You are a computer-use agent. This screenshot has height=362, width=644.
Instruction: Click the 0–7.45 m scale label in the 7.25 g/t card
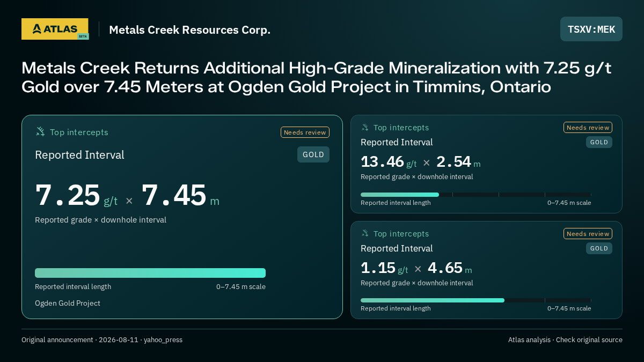click(x=241, y=287)
